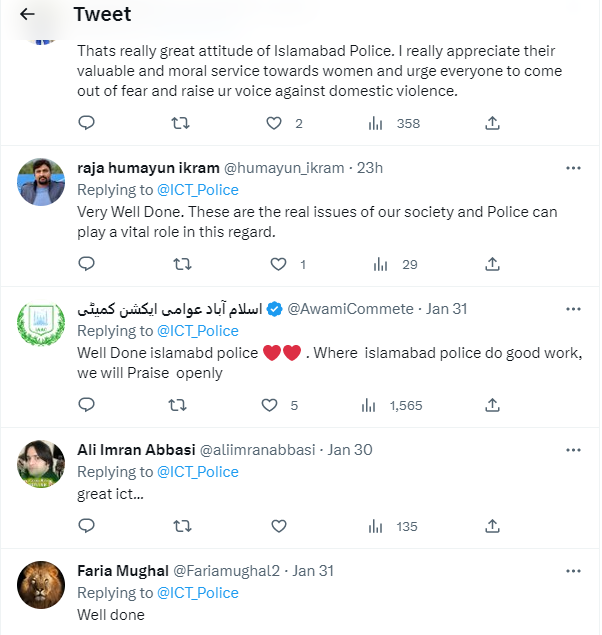This screenshot has height=635, width=602.
Task: Click the Jan 31 timestamp on AwamiCommete tweet
Action: pos(446,309)
